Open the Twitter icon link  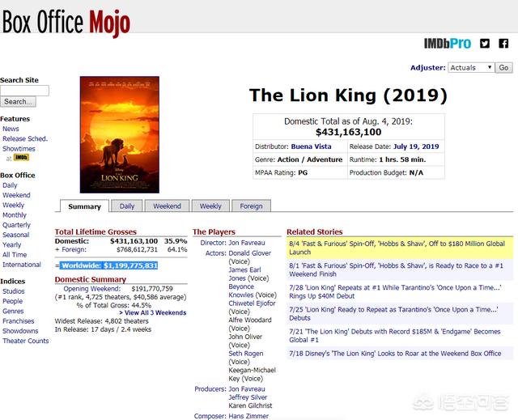[x=485, y=43]
